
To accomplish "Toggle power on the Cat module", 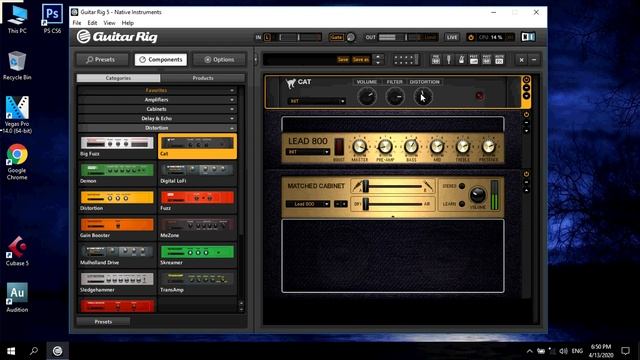I will tap(526, 80).
